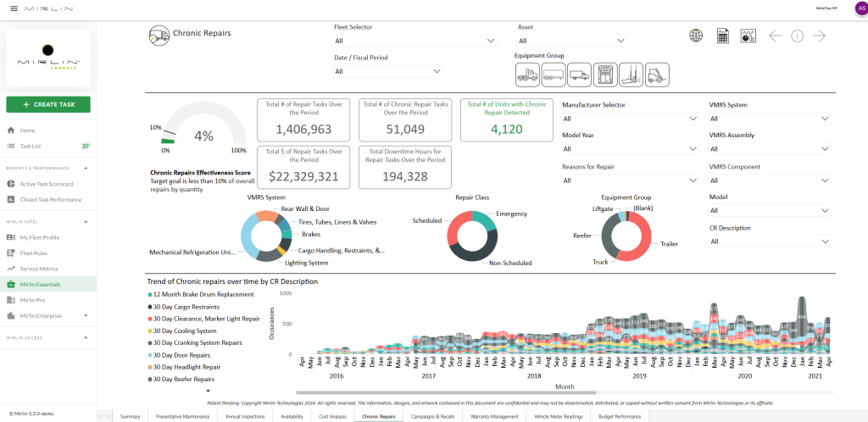Open the Model dropdown
868x422 pixels.
pyautogui.click(x=770, y=210)
